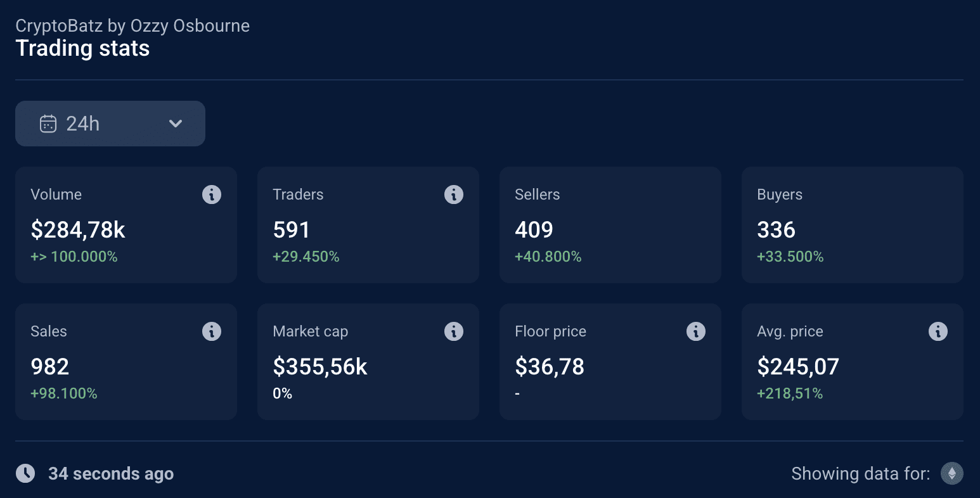The image size is (980, 498).
Task: Click the Market cap info icon
Action: point(454,331)
